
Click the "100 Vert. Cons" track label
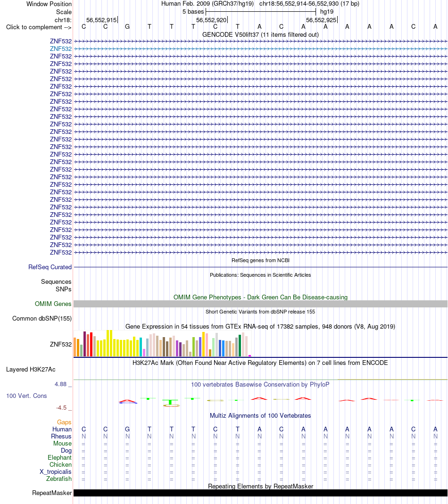click(26, 396)
